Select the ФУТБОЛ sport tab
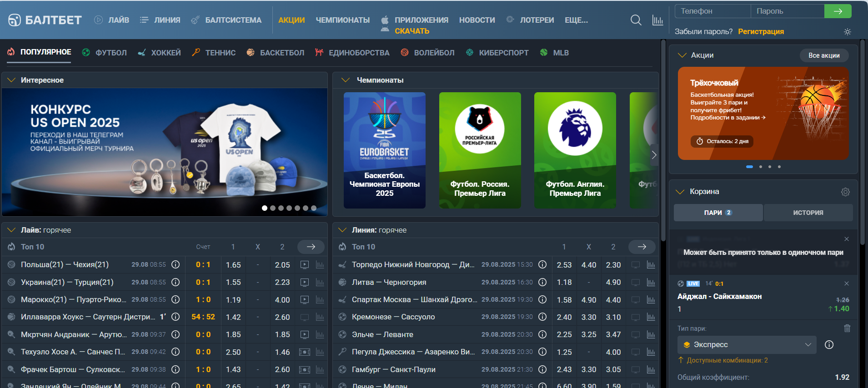 (x=105, y=53)
